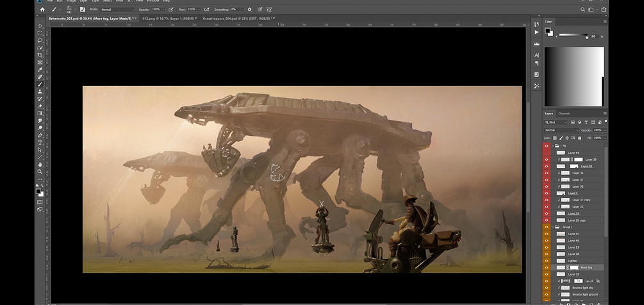Select the Crop tool

pyautogui.click(x=40, y=55)
